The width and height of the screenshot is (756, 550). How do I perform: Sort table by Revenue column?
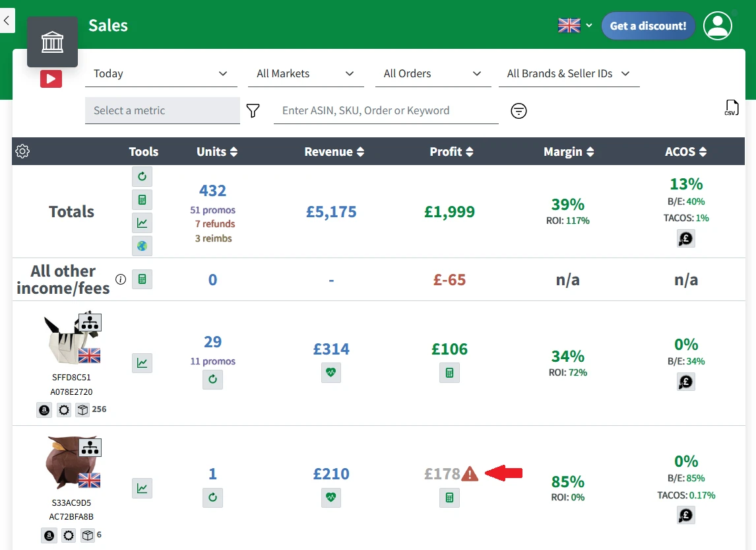(334, 151)
